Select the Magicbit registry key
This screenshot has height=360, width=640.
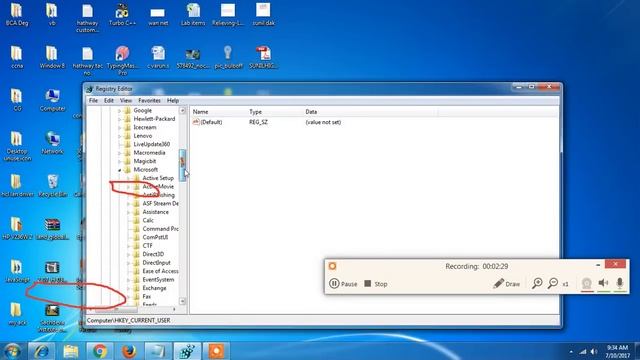(144, 161)
